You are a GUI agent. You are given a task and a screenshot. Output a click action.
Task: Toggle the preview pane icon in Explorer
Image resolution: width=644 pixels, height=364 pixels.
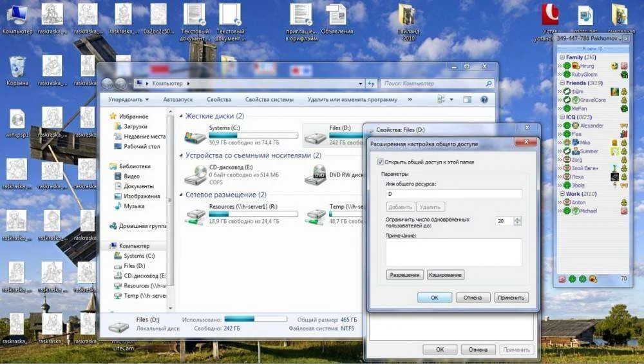coord(467,99)
